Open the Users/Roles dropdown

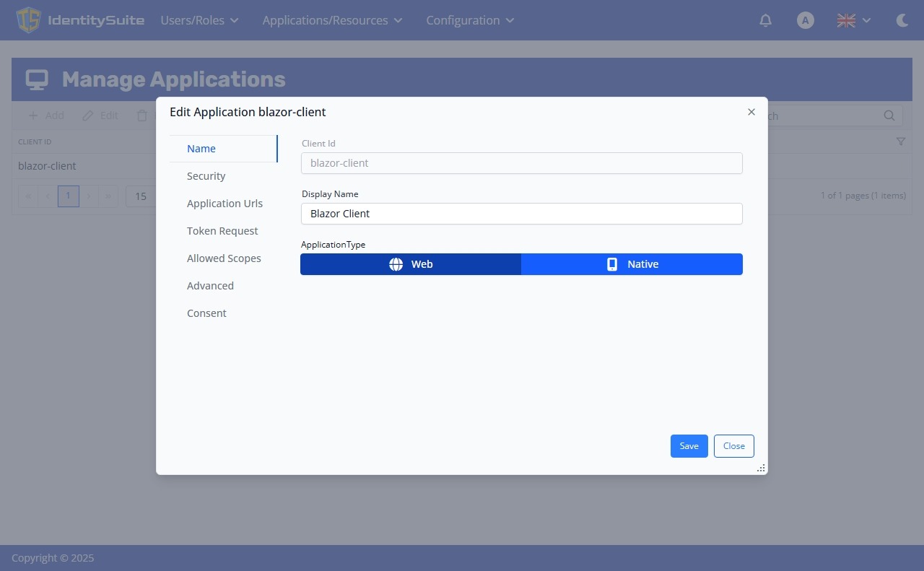pyautogui.click(x=199, y=20)
